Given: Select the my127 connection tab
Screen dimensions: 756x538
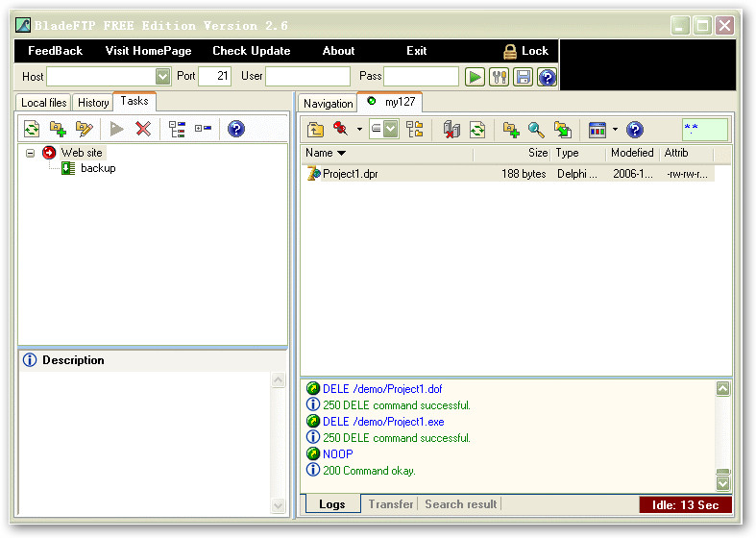Looking at the screenshot, I should pos(391,102).
